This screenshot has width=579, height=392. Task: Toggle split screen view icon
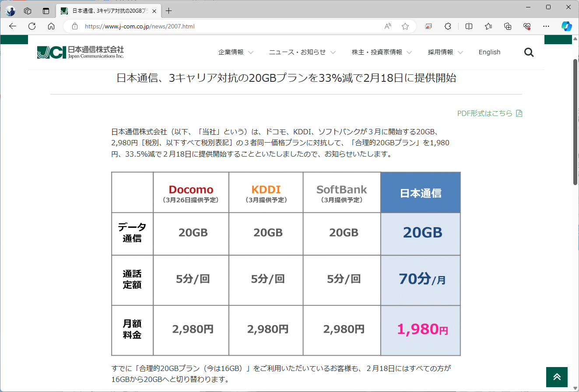coord(469,26)
